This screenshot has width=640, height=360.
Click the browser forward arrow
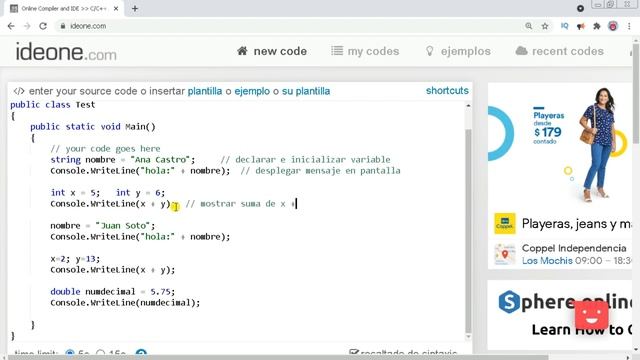[x=27, y=26]
